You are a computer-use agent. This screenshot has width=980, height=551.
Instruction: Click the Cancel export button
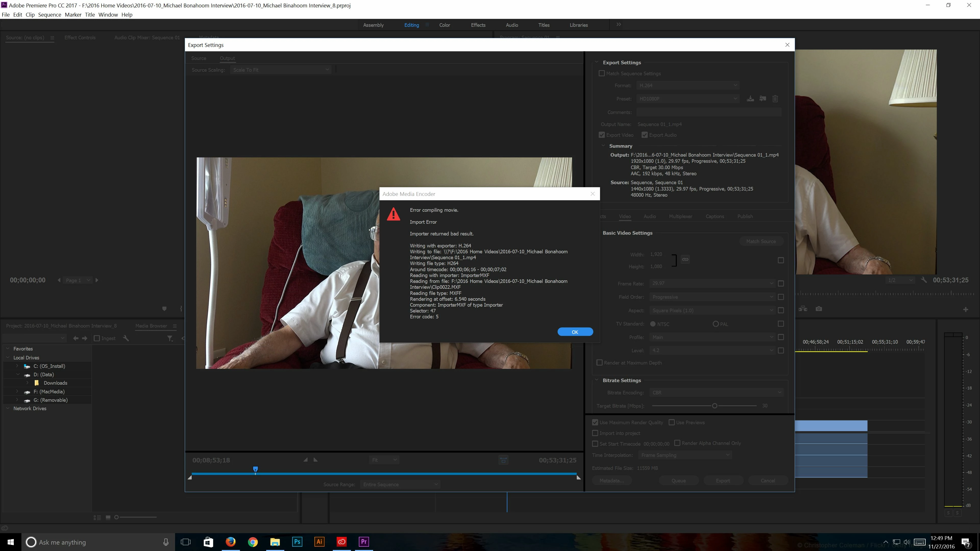[x=767, y=481]
